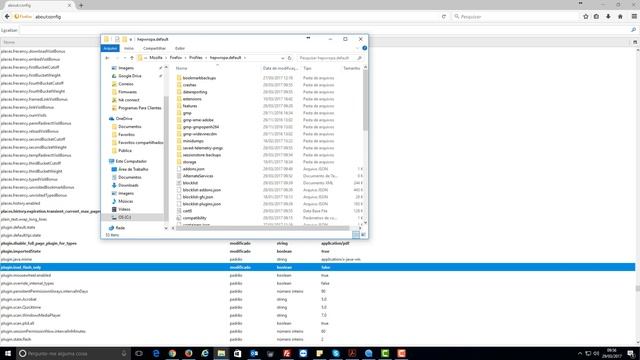Select the plugin.java.mime preference row
This screenshot has height=360, width=640.
point(318,259)
